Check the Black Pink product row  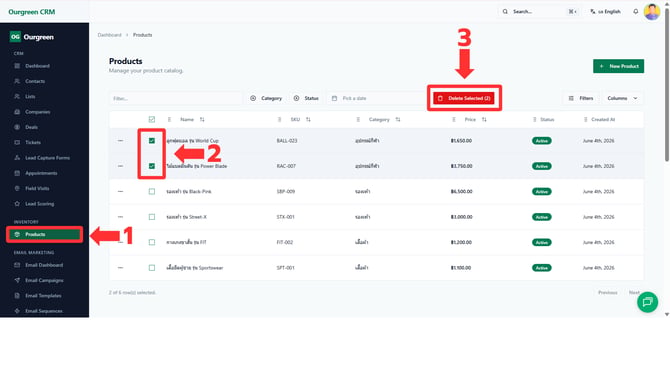pos(152,191)
